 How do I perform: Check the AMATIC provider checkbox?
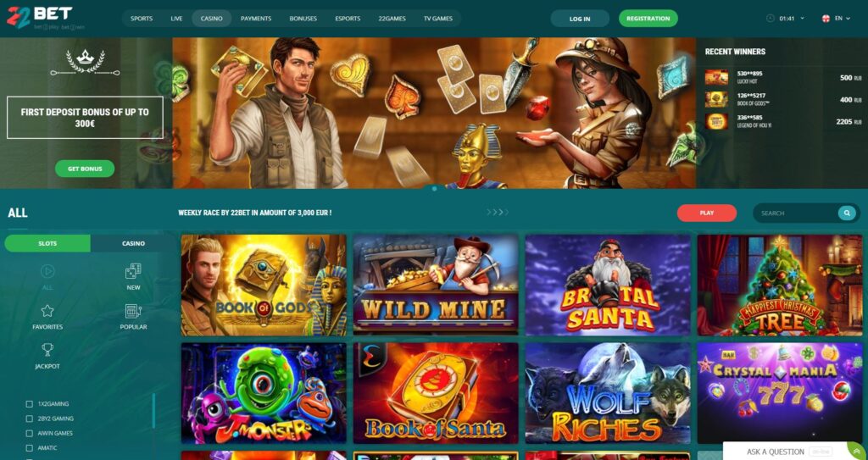(x=30, y=448)
